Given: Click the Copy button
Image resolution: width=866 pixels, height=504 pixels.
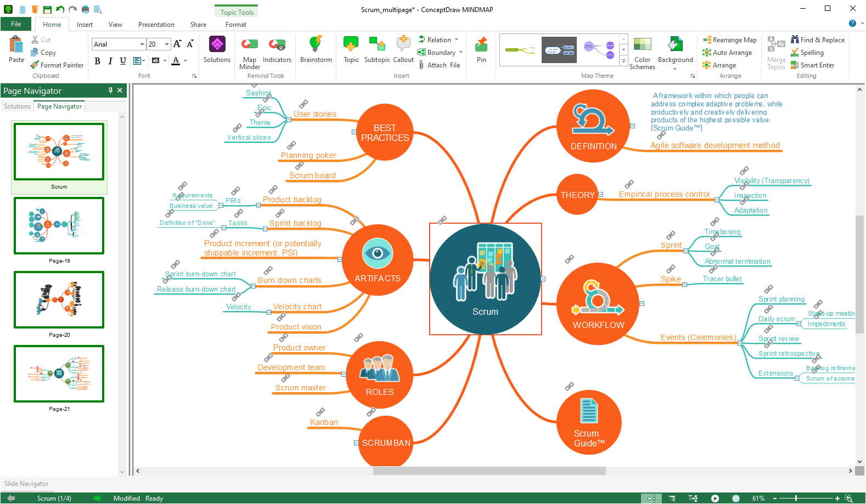Looking at the screenshot, I should (x=43, y=53).
